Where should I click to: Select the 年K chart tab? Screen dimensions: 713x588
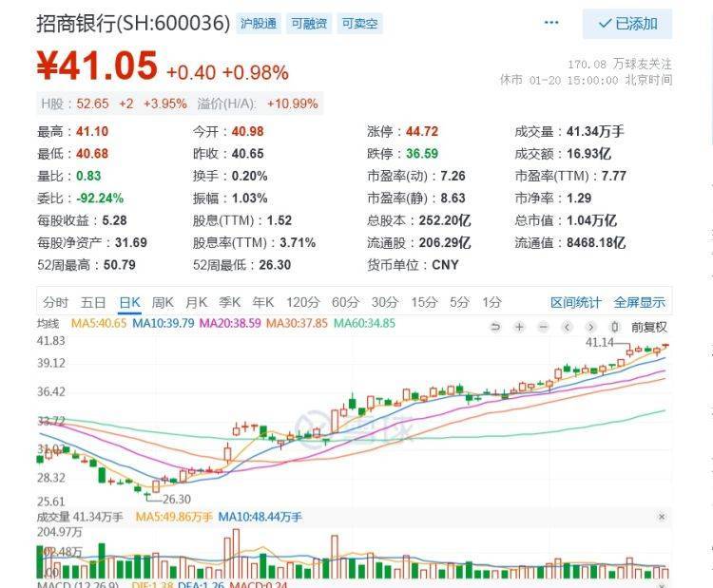(263, 302)
